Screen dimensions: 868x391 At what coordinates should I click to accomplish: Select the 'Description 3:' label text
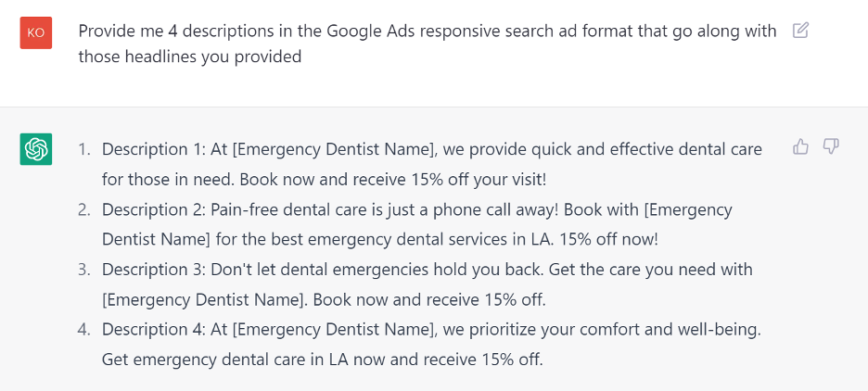(x=154, y=270)
